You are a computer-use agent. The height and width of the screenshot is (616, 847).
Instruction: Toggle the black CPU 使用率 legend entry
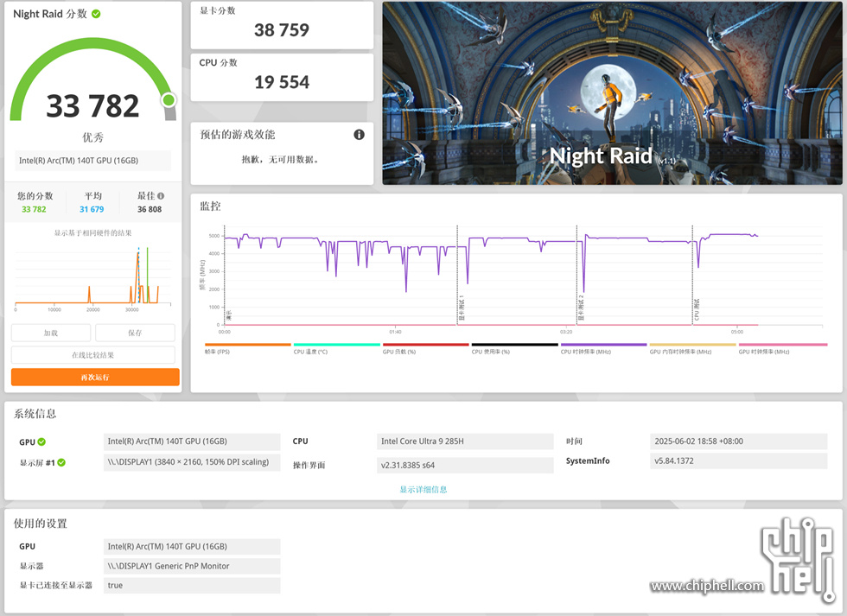coord(514,348)
